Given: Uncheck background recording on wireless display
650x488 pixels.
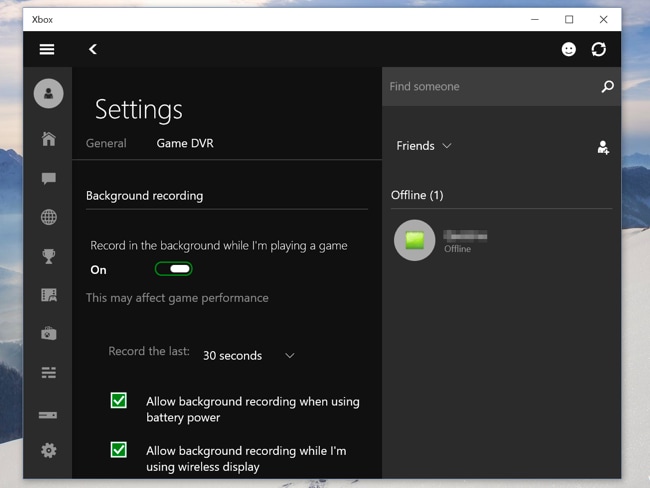Looking at the screenshot, I should click(x=119, y=450).
